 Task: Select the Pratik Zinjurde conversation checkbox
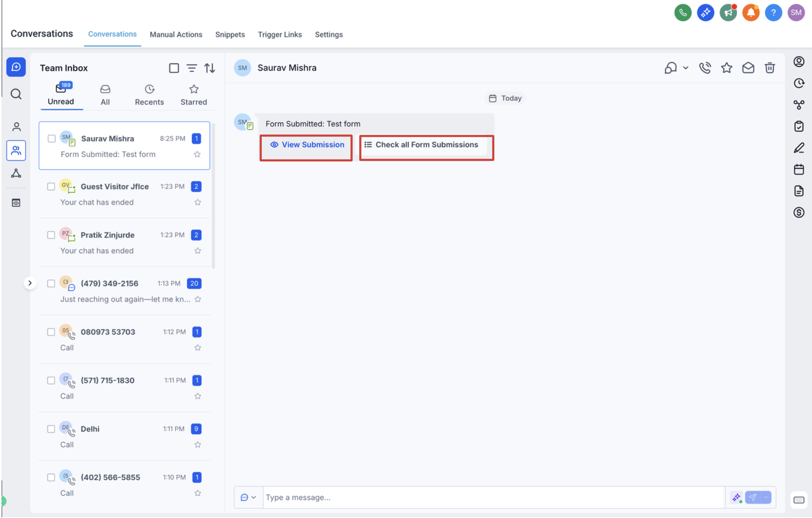pos(51,235)
